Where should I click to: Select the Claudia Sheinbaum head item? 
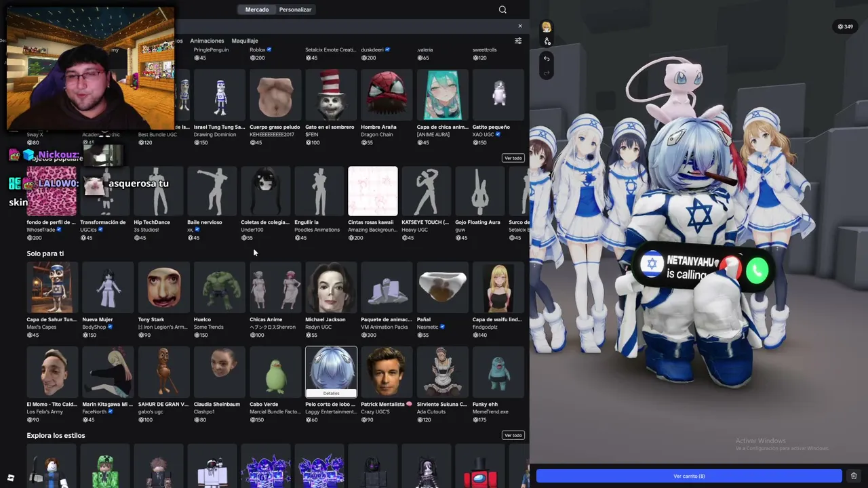pyautogui.click(x=220, y=372)
